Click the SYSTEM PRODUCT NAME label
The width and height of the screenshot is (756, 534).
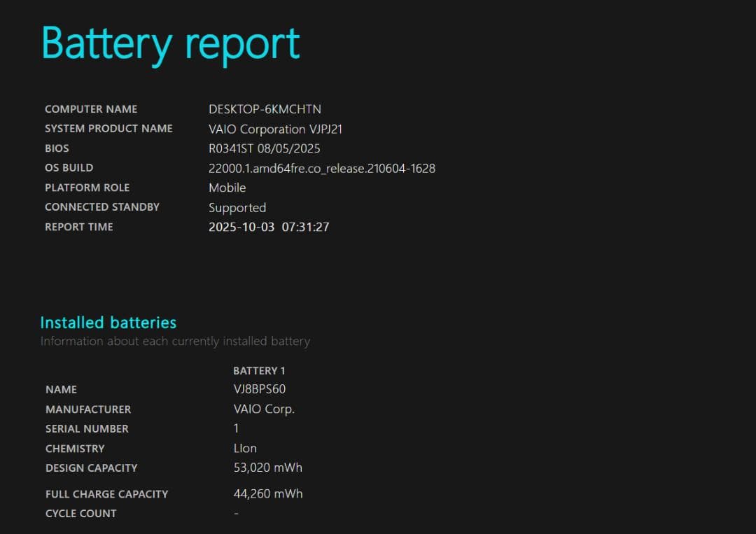click(108, 129)
